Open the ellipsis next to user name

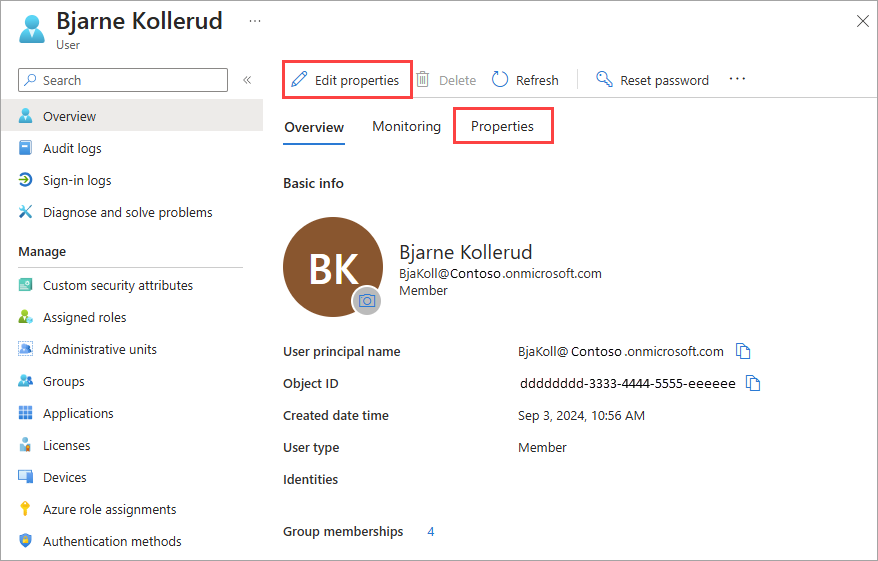pyautogui.click(x=255, y=21)
